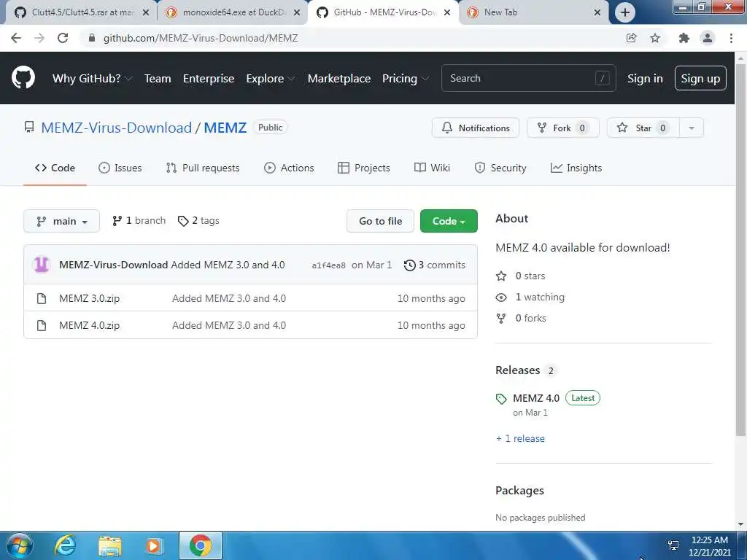Switch to the Security tab
Screen dimensions: 747x560
coord(500,168)
